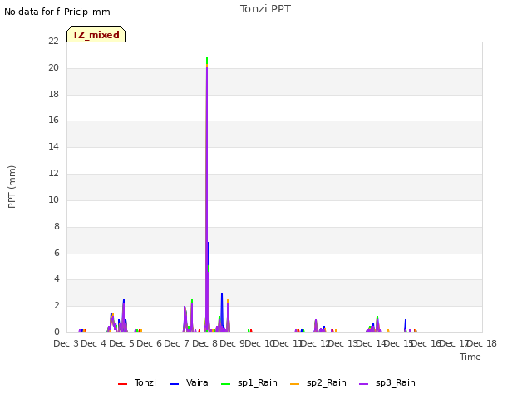Toggle the sp1_Rain legend entry
Image resolution: width=532 pixels, height=399 pixels.
coord(249,382)
